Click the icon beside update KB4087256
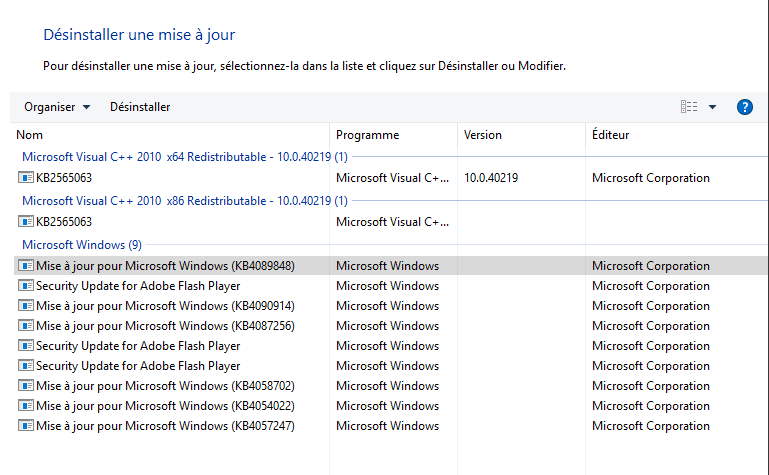769x475 pixels. (26, 326)
